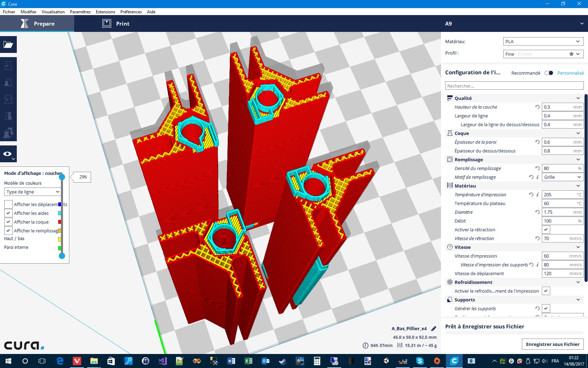The width and height of the screenshot is (588, 368).
Task: Open the Motif de remplissage Grille dropdown
Action: [562, 177]
